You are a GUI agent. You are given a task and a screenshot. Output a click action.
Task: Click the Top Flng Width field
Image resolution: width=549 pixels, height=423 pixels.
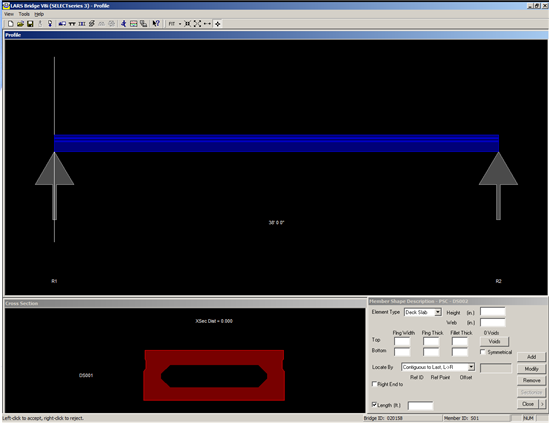click(402, 341)
